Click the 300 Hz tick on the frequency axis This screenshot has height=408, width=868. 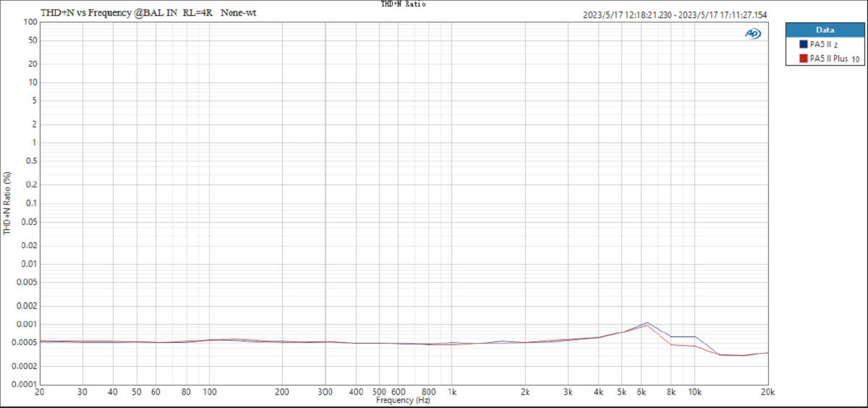coord(325,392)
